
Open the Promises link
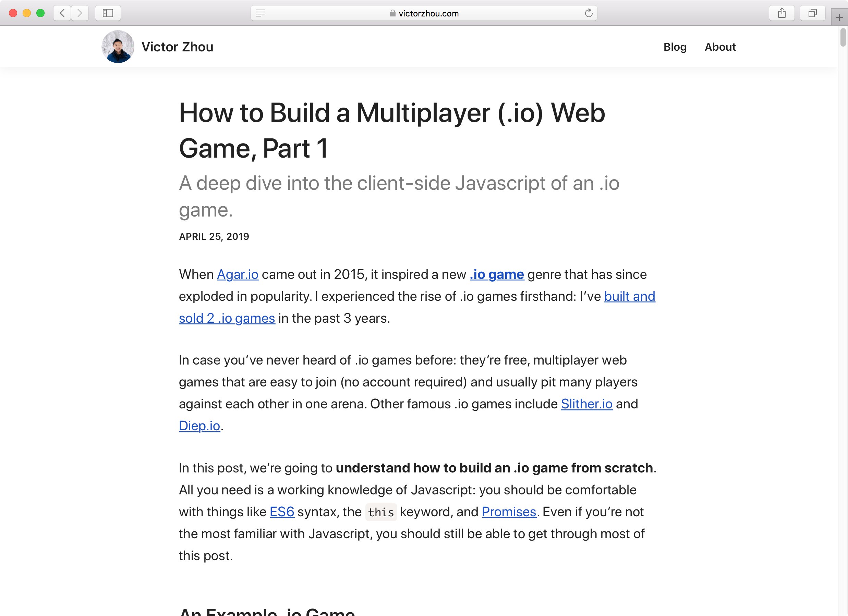[x=509, y=512]
